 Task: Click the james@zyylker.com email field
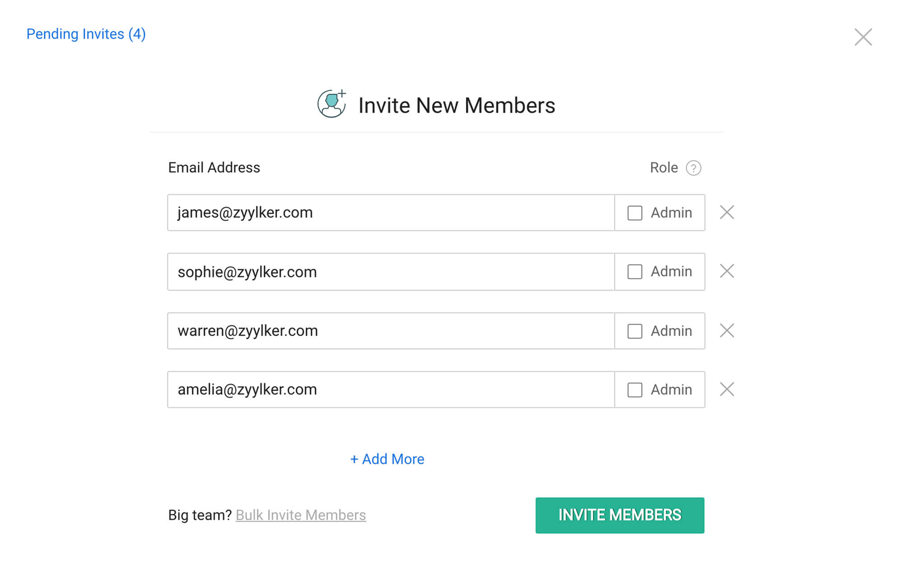391,213
